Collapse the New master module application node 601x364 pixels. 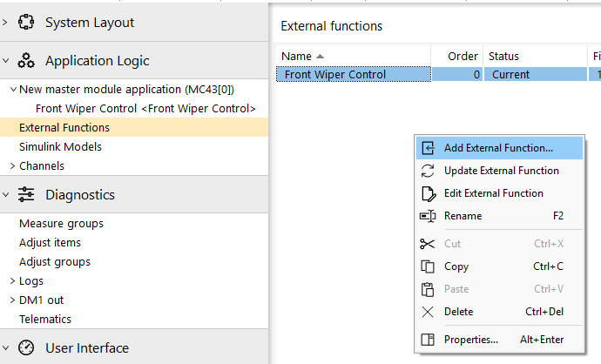tap(12, 90)
